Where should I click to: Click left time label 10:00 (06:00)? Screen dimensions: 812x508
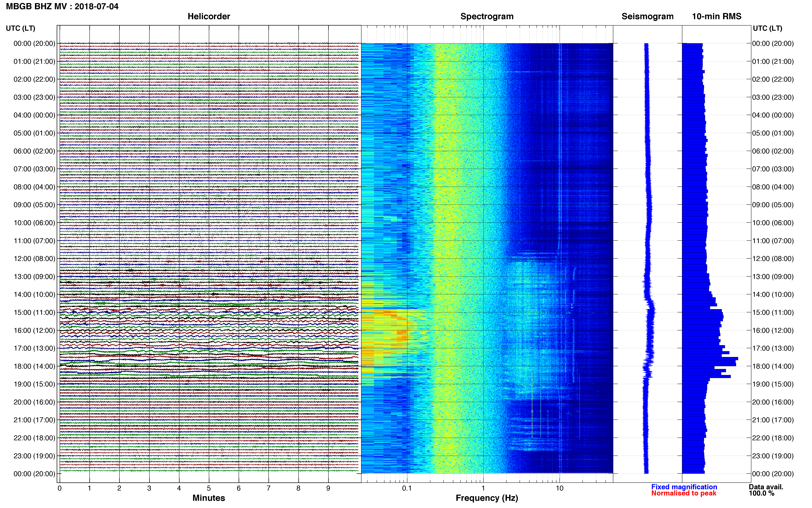click(x=34, y=223)
